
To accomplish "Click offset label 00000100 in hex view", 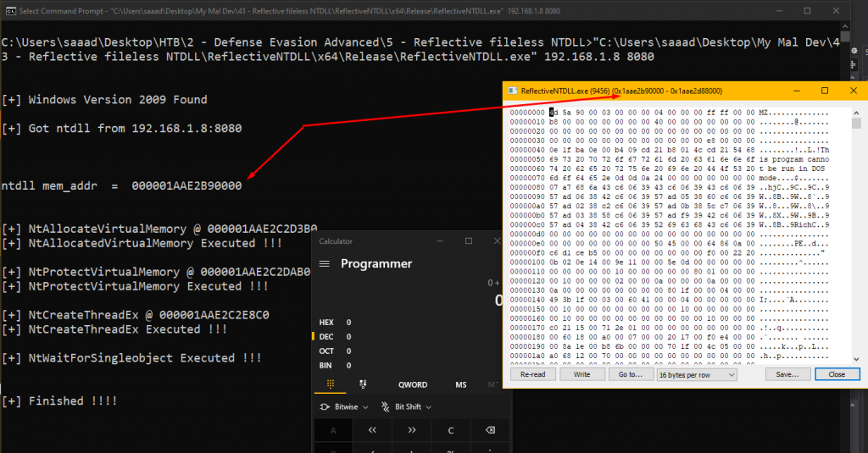I will [527, 262].
